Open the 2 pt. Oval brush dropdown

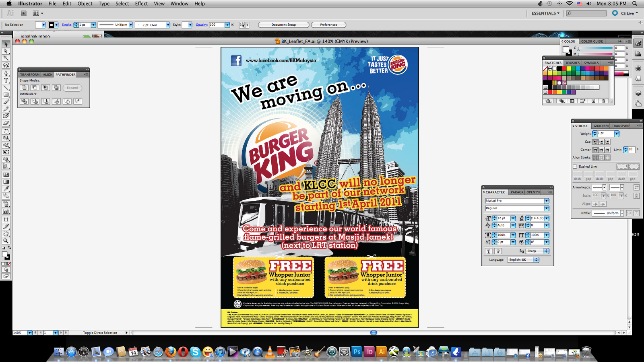168,25
